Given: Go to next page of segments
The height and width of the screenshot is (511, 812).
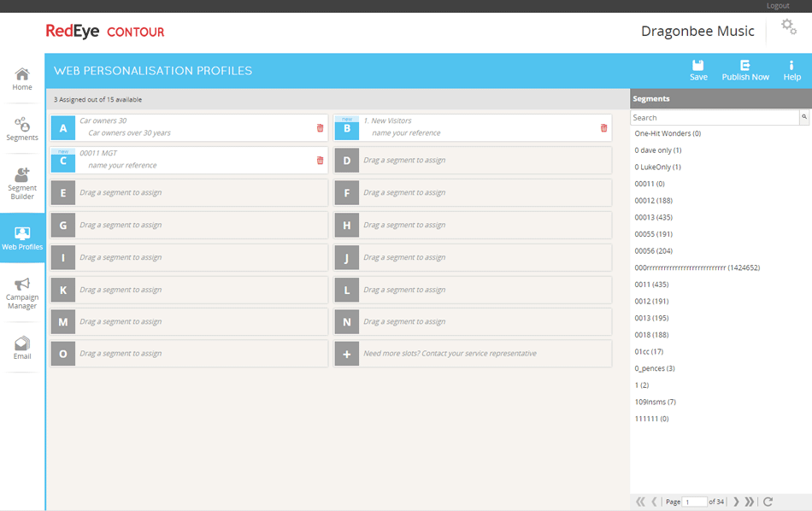Looking at the screenshot, I should pos(736,502).
